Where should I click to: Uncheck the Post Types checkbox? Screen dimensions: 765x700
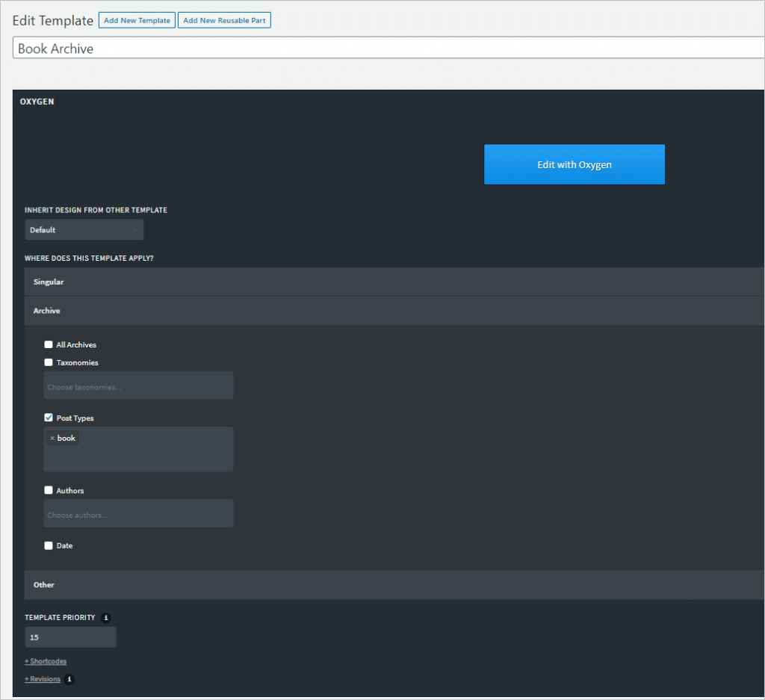tap(49, 418)
